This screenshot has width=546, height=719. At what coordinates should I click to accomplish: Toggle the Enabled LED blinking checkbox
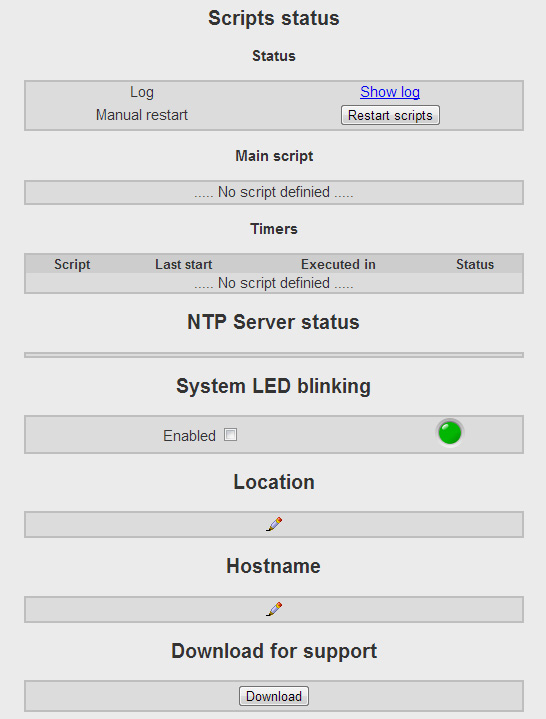point(230,435)
